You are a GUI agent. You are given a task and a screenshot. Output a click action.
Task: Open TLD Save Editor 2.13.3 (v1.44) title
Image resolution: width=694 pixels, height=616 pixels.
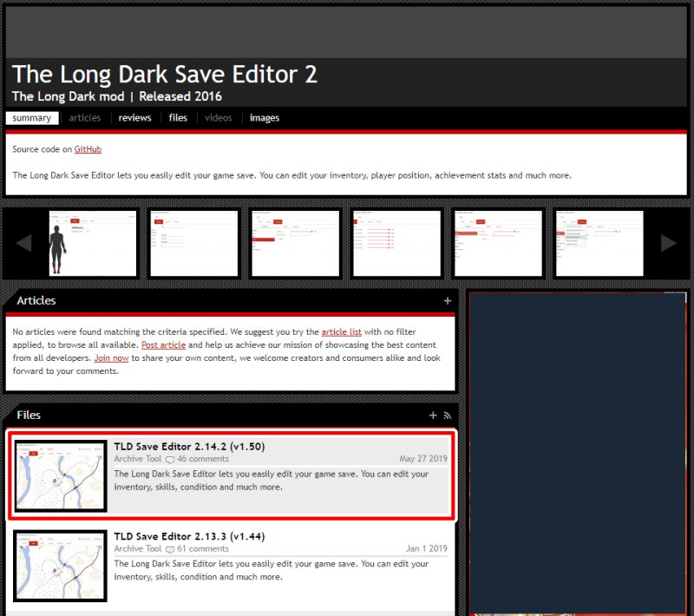[x=189, y=536]
